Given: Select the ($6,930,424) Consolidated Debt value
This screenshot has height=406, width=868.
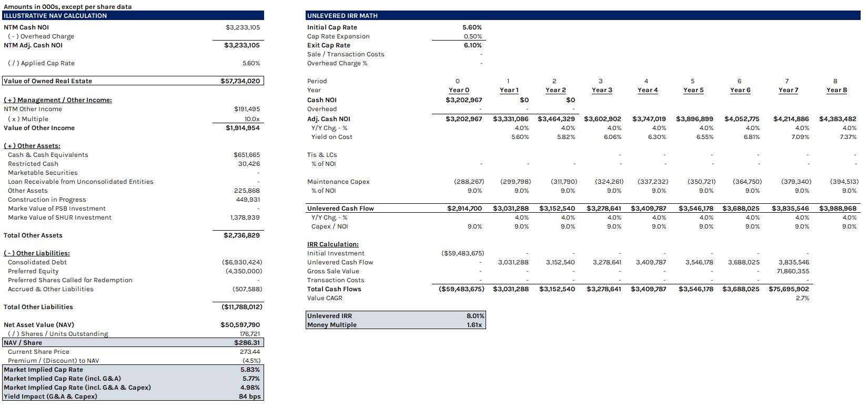Looking at the screenshot, I should tap(242, 262).
